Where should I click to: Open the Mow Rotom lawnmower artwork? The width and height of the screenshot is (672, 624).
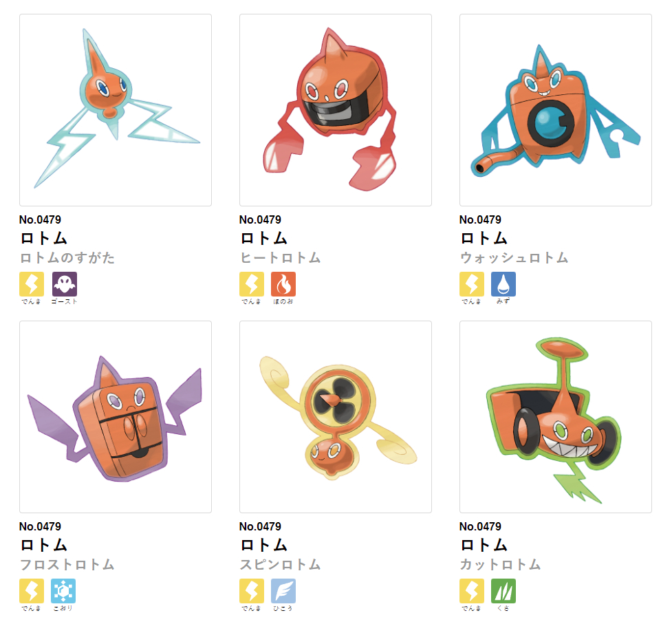pyautogui.click(x=556, y=416)
